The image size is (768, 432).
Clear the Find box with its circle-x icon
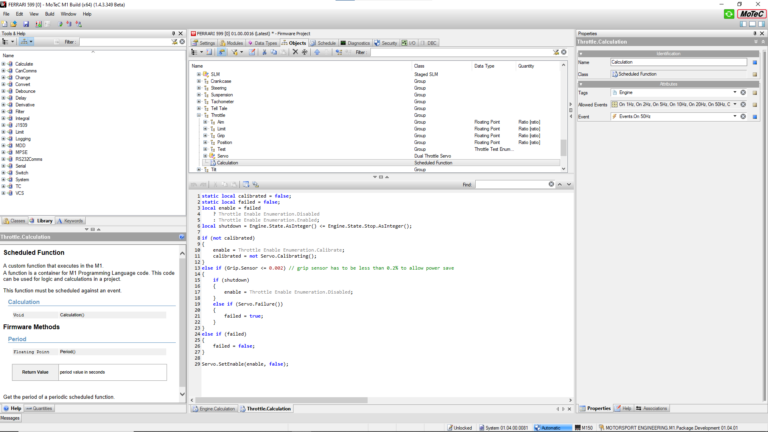551,184
